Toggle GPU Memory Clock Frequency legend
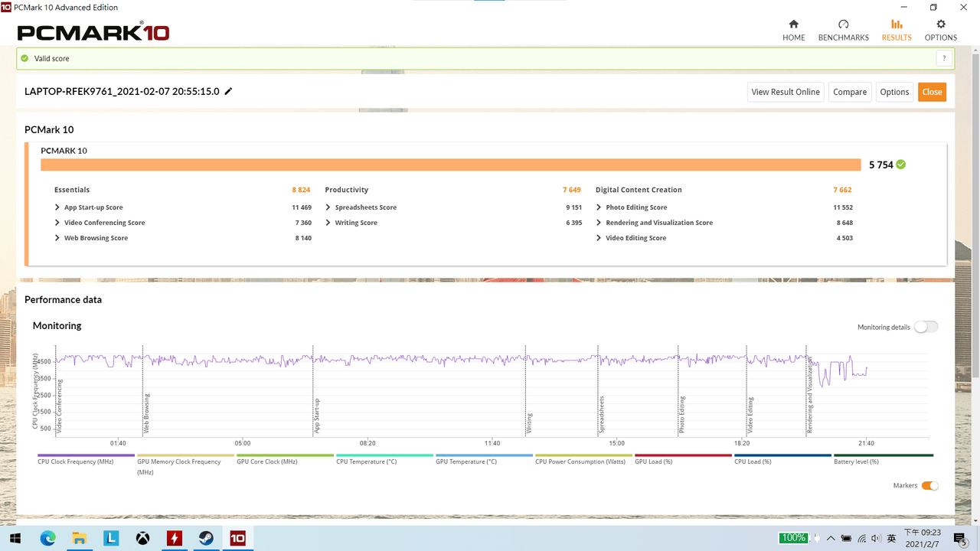980x551 pixels. pyautogui.click(x=185, y=464)
